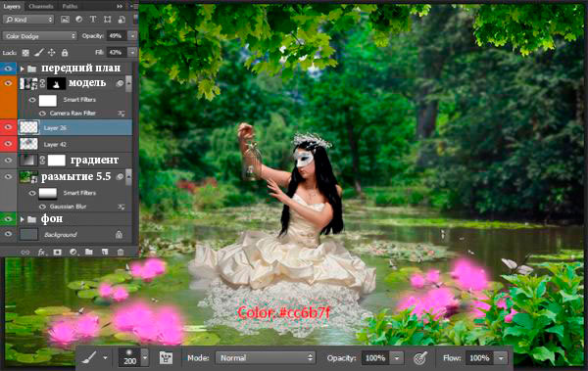The image size is (588, 371).
Task: Select градиент layer mask thumbnail
Action: [x=56, y=161]
